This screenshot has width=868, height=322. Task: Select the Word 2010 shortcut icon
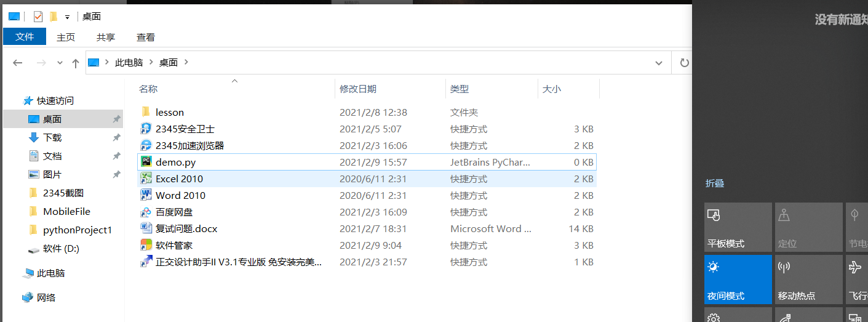(146, 195)
